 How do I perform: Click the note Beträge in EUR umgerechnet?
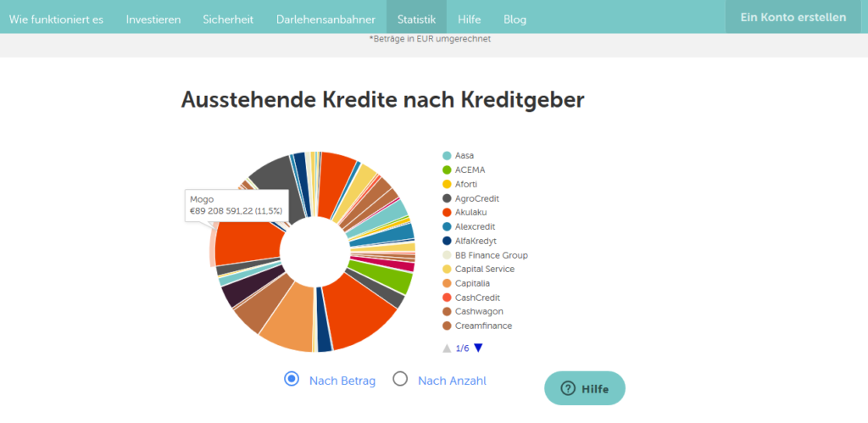pyautogui.click(x=430, y=39)
